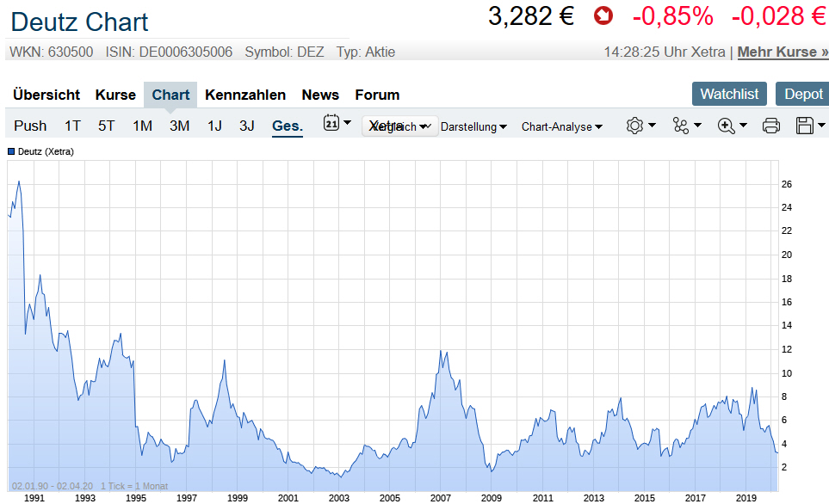Click the WKN: 630500 text
Image resolution: width=829 pixels, height=504 pixels.
coord(52,52)
